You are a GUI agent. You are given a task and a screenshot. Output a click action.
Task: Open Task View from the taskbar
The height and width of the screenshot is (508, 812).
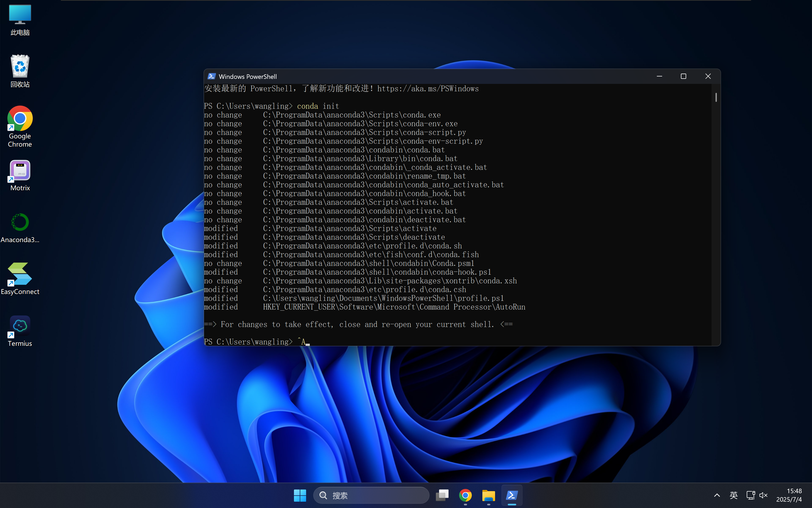coord(442,495)
